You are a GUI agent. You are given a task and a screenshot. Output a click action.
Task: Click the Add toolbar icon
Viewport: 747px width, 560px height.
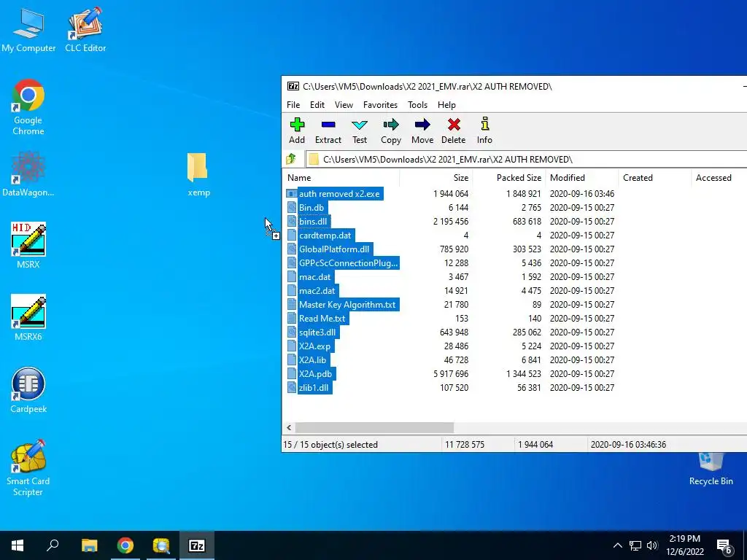tap(297, 131)
